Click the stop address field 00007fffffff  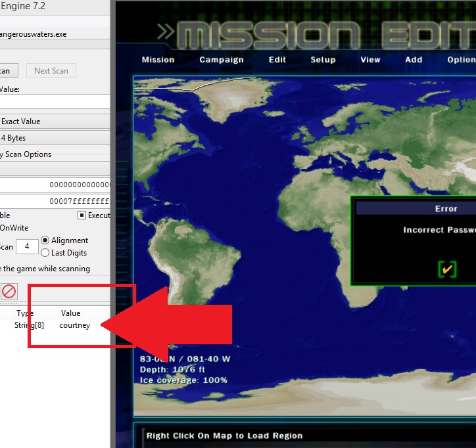[x=55, y=201]
